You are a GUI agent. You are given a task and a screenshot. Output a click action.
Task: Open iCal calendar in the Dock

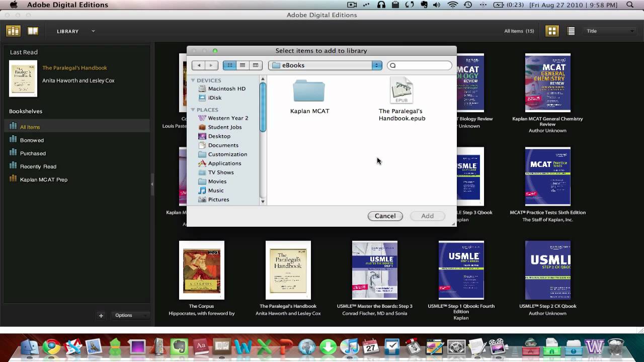370,347
